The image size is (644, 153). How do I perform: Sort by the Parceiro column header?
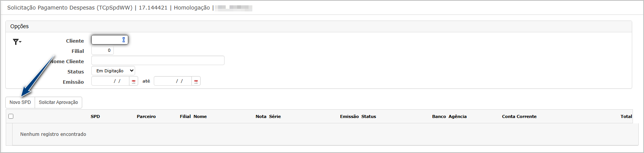point(146,116)
